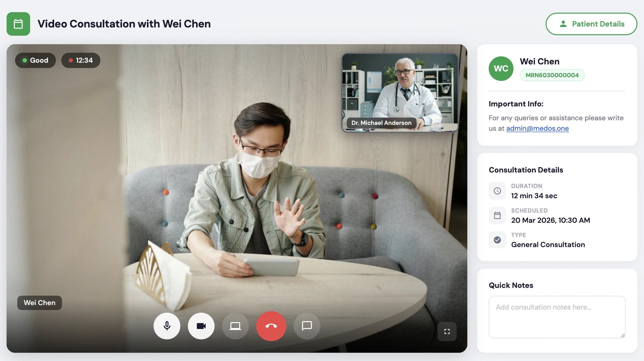The height and width of the screenshot is (361, 644).
Task: Start screen sharing with laptop icon
Action: pyautogui.click(x=235, y=326)
